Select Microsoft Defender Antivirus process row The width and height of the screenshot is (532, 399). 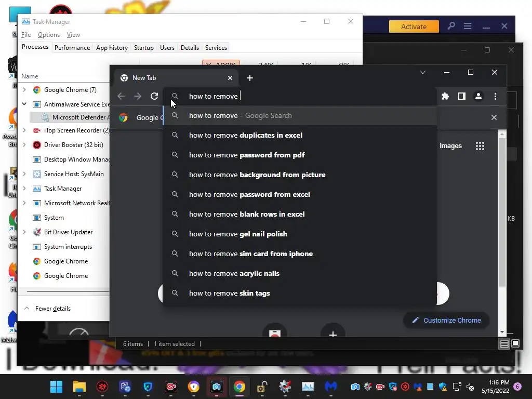(x=70, y=117)
